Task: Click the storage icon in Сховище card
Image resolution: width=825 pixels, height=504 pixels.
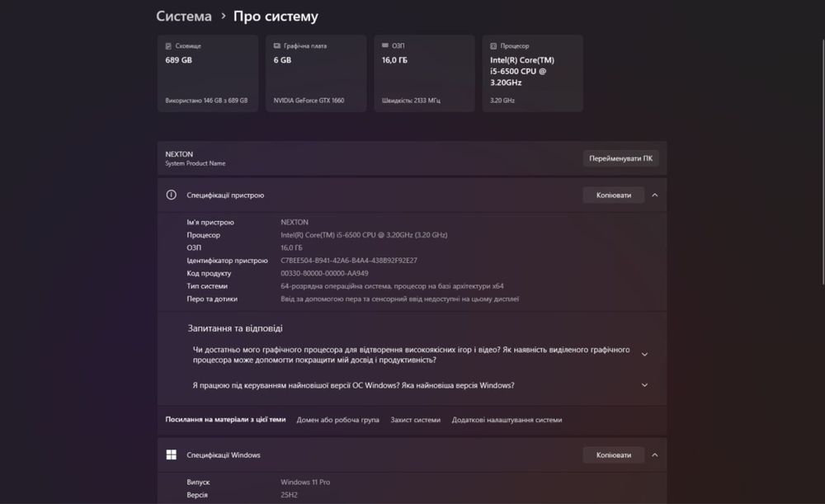Action: [x=168, y=46]
